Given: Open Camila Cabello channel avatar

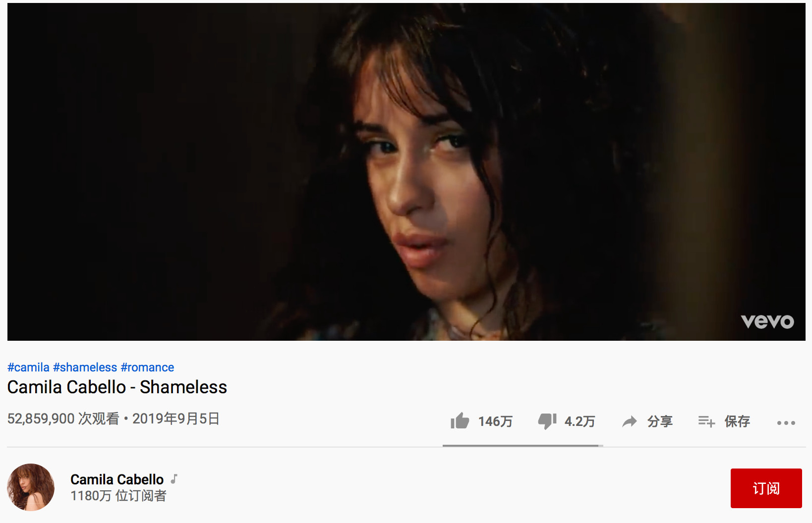Looking at the screenshot, I should coord(31,487).
